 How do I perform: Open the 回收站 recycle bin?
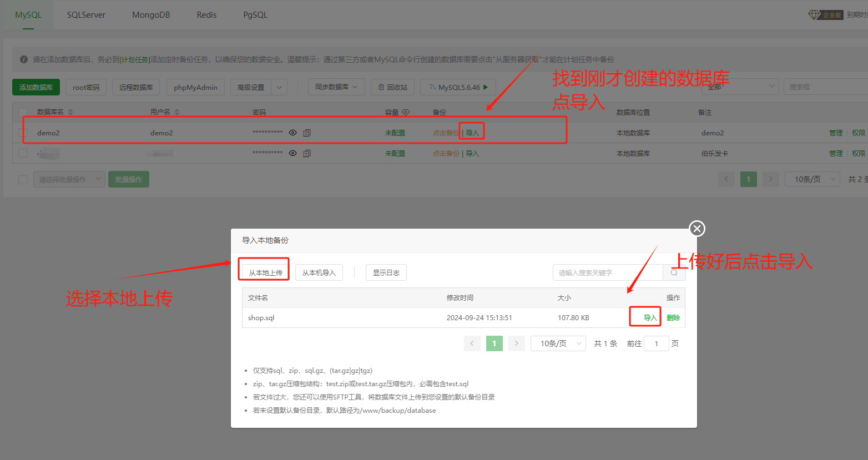click(393, 87)
